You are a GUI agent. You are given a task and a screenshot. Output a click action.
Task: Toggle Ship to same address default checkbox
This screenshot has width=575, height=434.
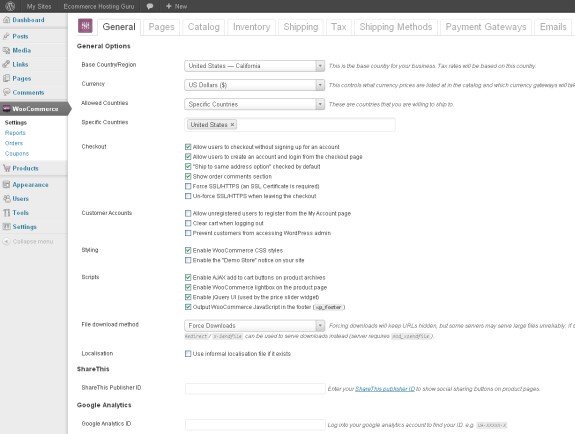188,167
